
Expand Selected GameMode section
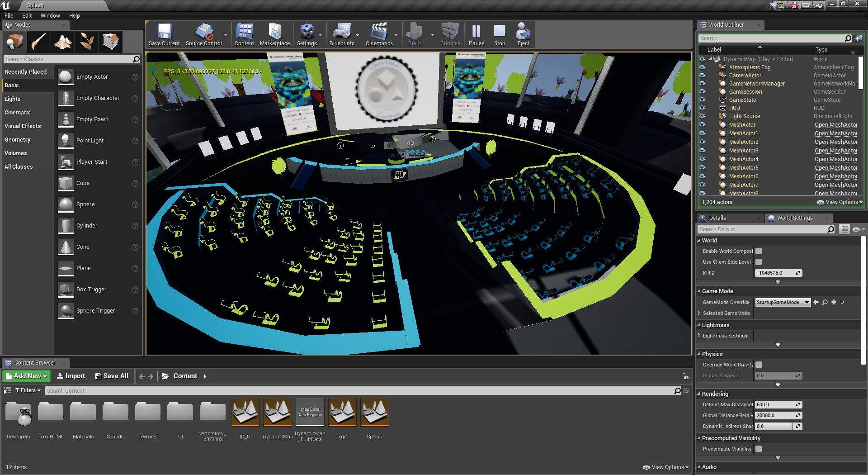pos(699,313)
